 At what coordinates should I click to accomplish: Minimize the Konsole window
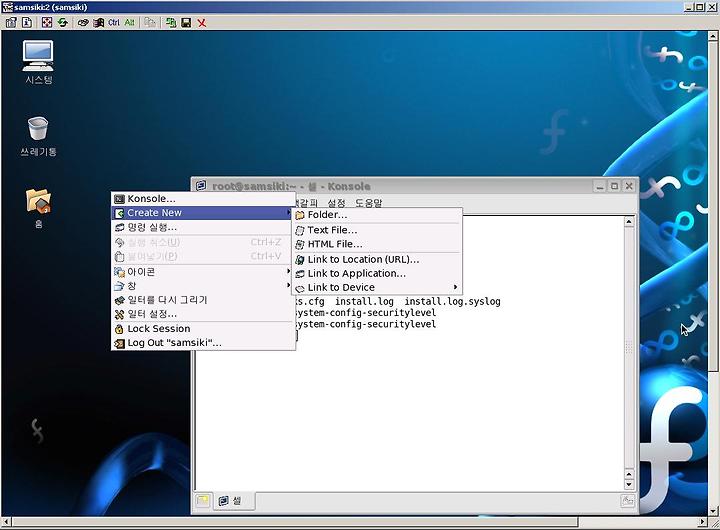point(600,186)
